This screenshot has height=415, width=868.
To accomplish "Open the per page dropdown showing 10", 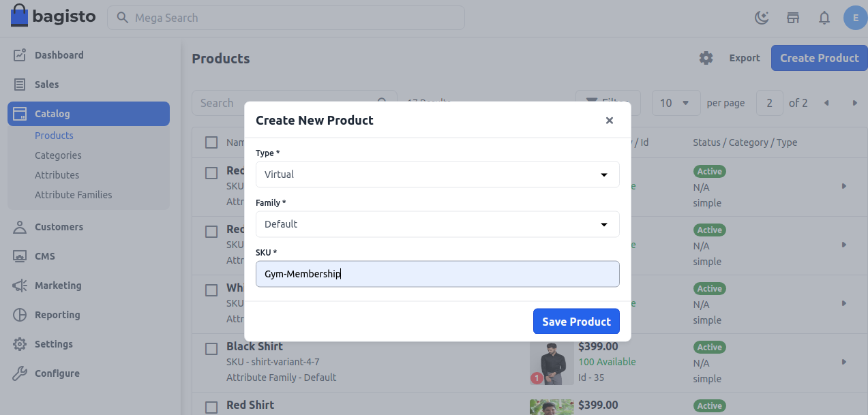I will pos(676,102).
